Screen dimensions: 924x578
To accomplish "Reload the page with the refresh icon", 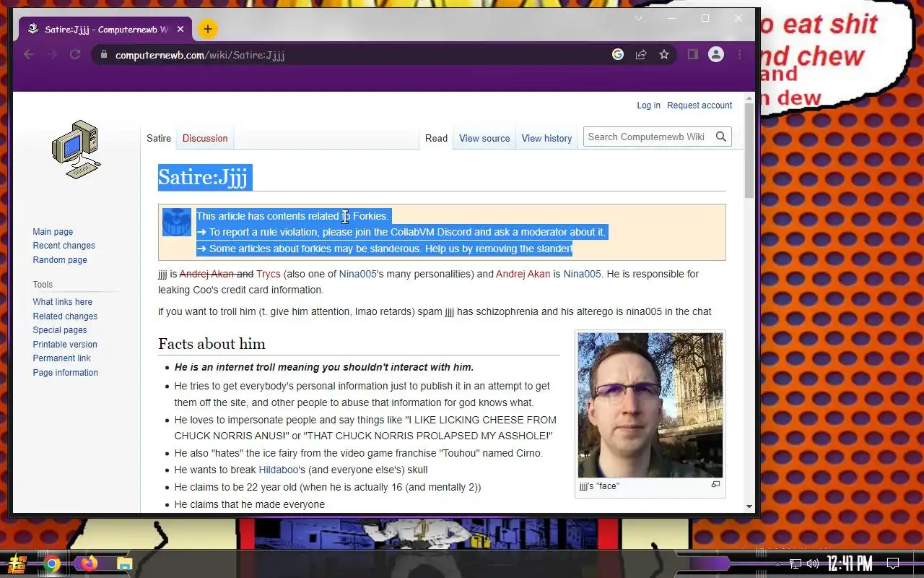I will (x=74, y=55).
